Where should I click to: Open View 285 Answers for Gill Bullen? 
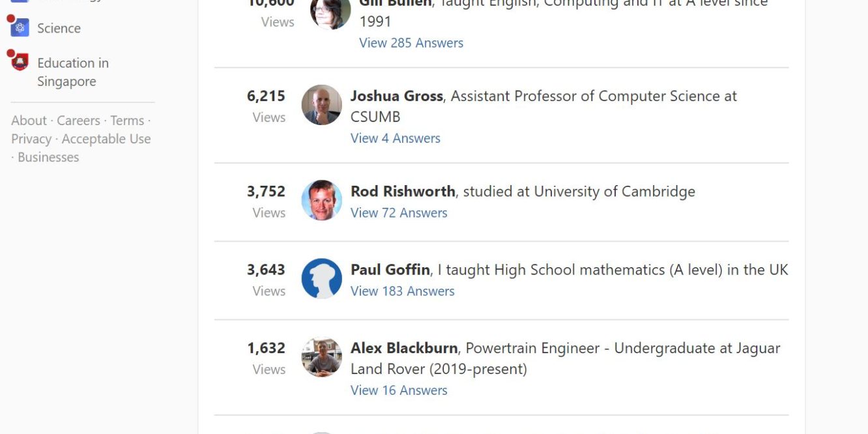pyautogui.click(x=411, y=42)
